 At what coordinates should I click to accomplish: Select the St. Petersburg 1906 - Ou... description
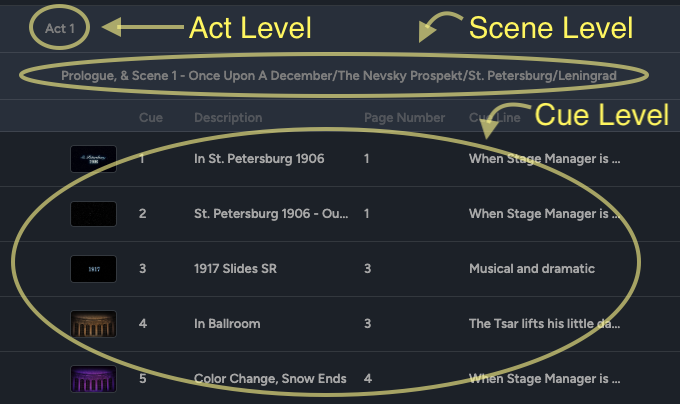271,214
